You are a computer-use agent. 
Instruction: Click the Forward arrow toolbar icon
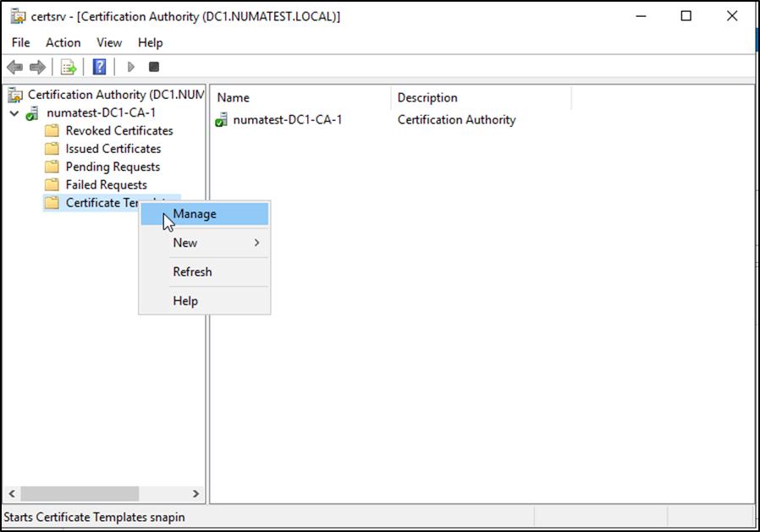pyautogui.click(x=37, y=67)
